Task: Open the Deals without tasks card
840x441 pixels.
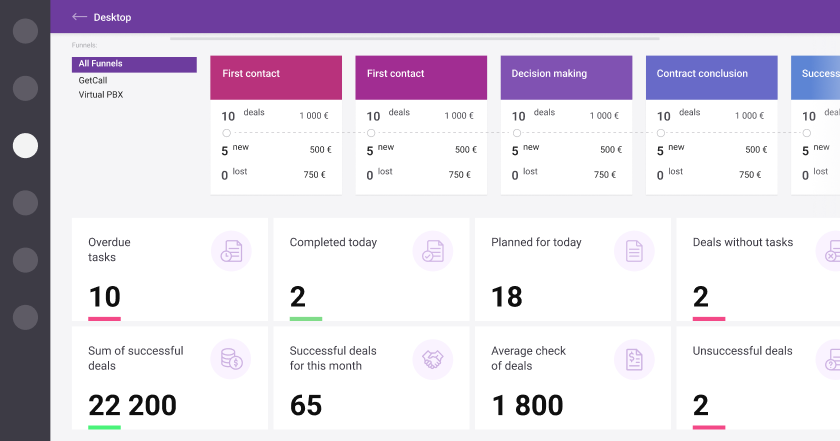Action: click(758, 270)
